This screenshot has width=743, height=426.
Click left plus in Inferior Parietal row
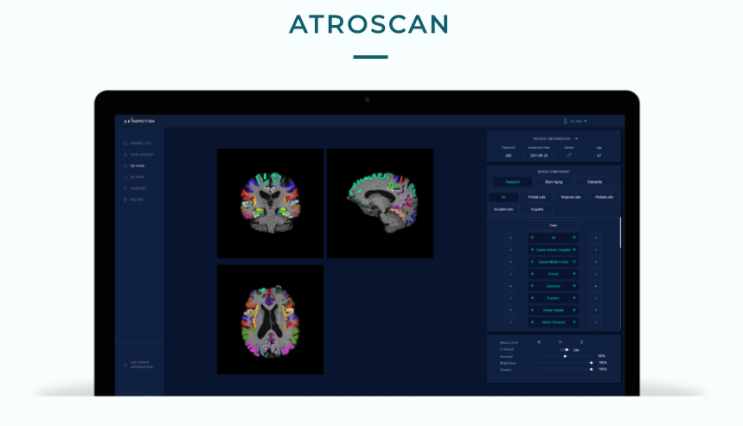tap(532, 310)
